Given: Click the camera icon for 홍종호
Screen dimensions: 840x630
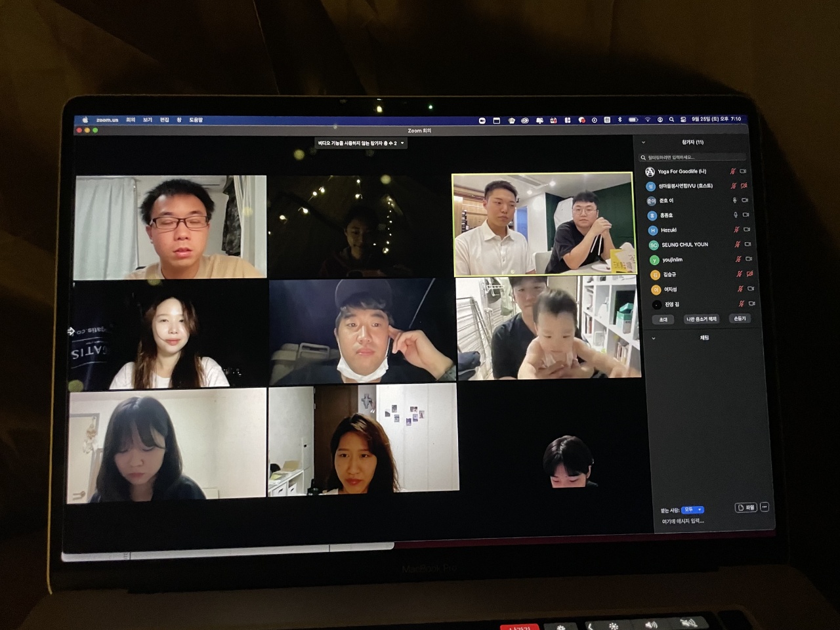Looking at the screenshot, I should click(x=745, y=215).
